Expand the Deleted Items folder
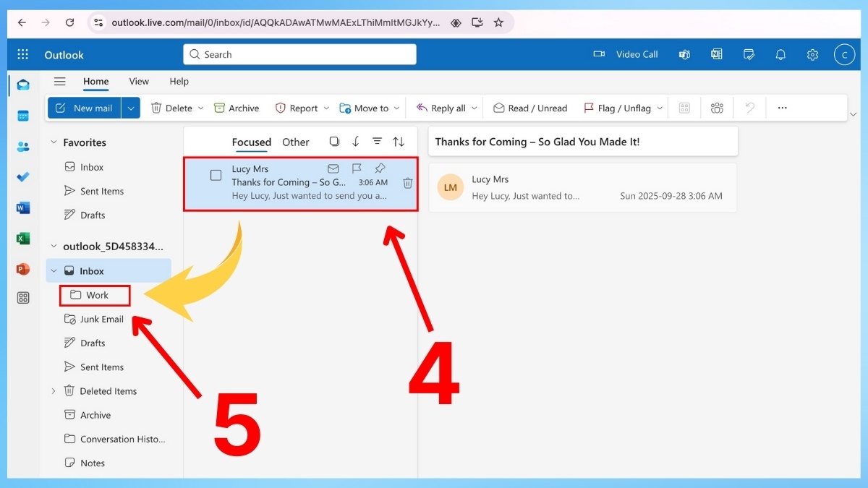This screenshot has height=488, width=868. pyautogui.click(x=53, y=391)
